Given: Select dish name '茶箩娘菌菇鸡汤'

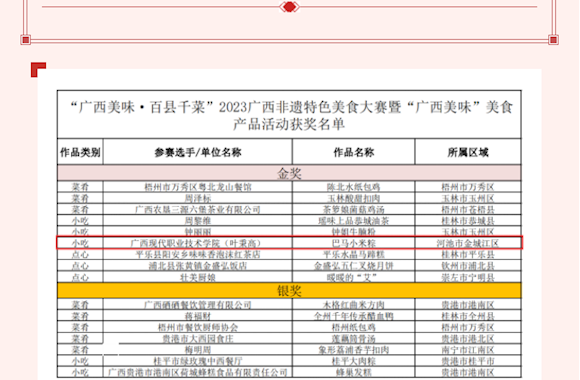Looking at the screenshot, I should point(354,210).
